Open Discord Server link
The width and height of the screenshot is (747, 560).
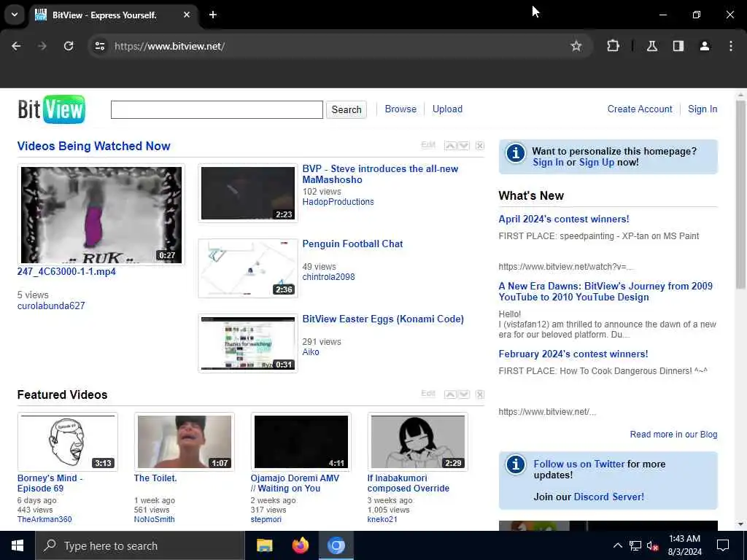pos(609,497)
